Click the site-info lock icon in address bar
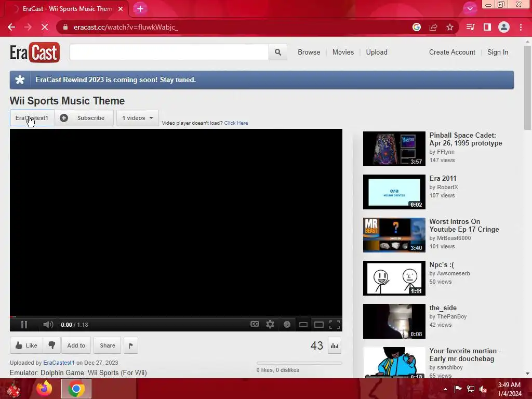Screen dimensions: 532x399 (65, 27)
